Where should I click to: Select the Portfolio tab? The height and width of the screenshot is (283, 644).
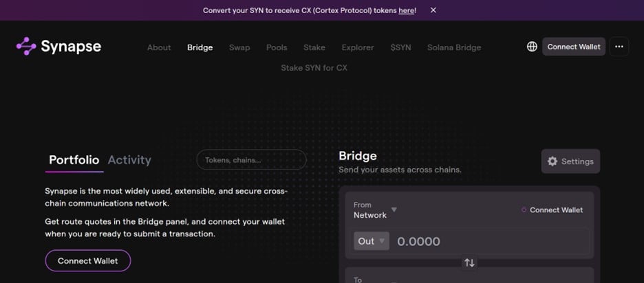click(74, 160)
